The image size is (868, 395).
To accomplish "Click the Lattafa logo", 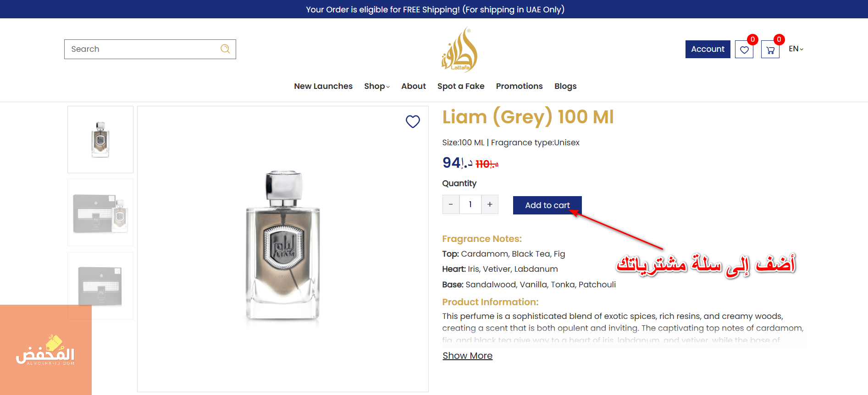I will tap(459, 49).
